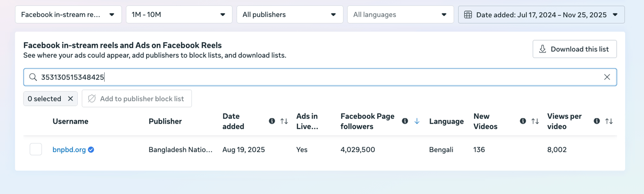The width and height of the screenshot is (644, 194).
Task: Click the 4,029,500 followers value
Action: (358, 150)
